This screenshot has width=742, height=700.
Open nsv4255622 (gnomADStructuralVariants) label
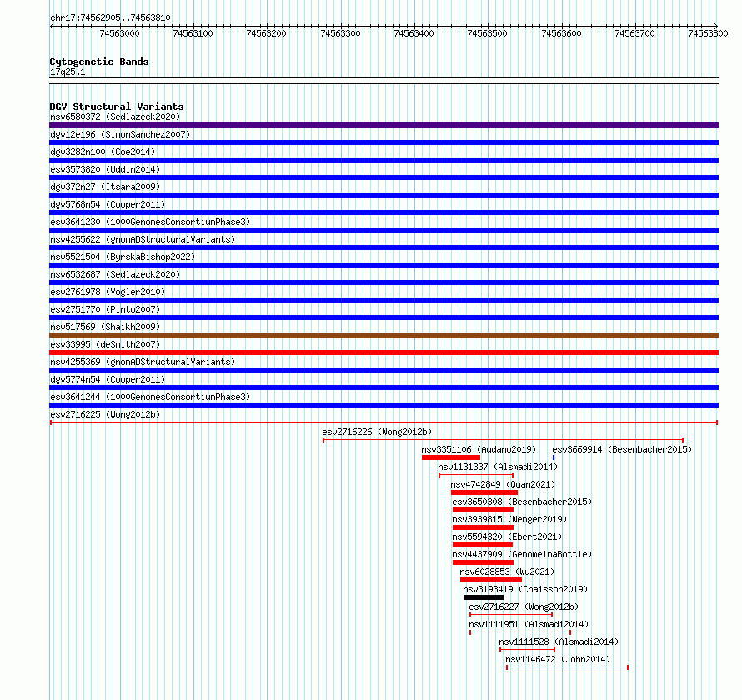143,239
